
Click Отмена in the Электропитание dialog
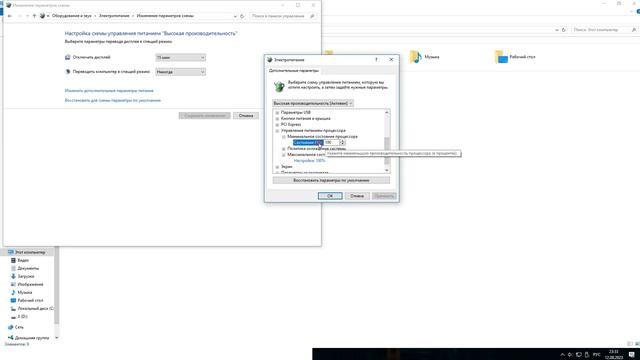[357, 196]
